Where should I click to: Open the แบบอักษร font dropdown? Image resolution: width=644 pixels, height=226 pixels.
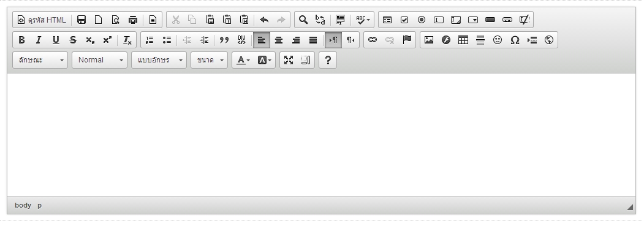[x=159, y=60]
